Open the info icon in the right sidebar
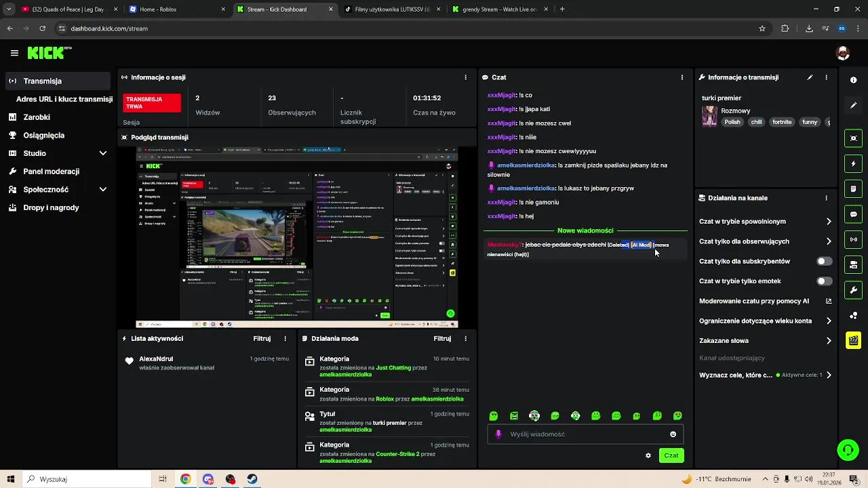Screen dimensions: 868x488 coord(853,80)
